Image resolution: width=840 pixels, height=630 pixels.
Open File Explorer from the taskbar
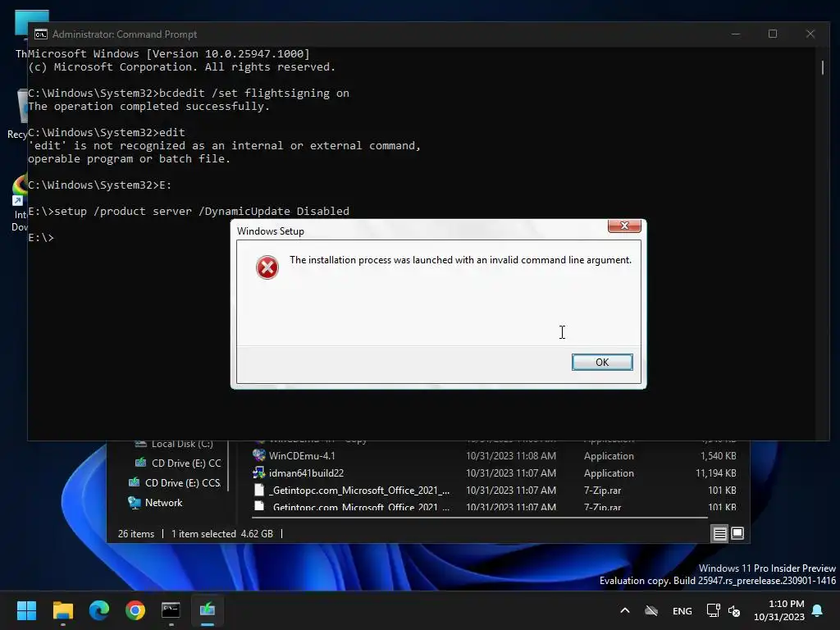pos(62,610)
